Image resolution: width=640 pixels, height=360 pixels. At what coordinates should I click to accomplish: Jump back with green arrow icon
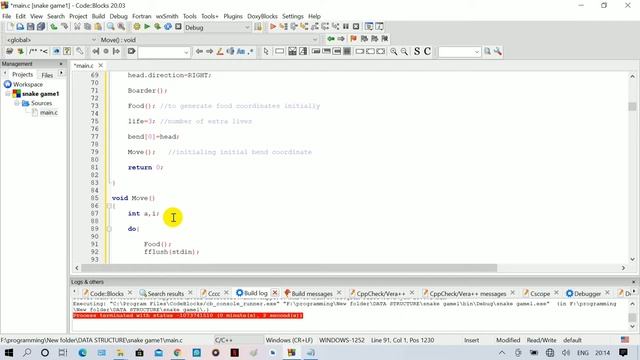[x=331, y=39]
